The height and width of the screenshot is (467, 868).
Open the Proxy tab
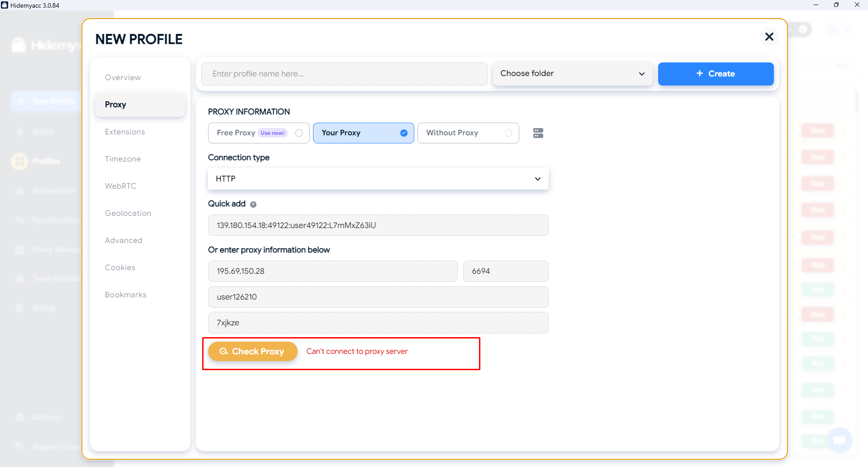pyautogui.click(x=140, y=105)
